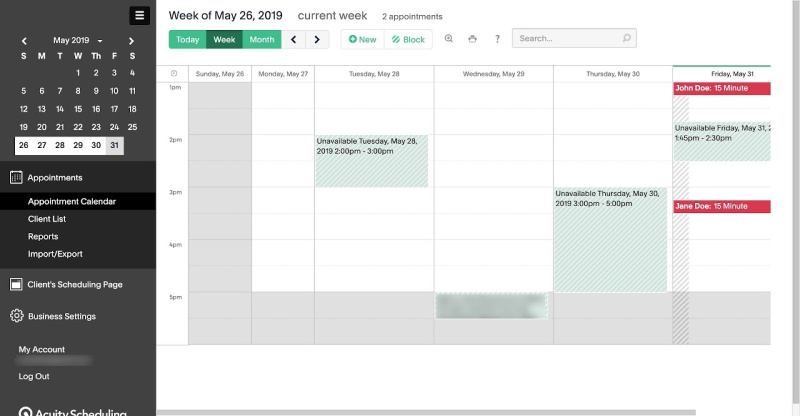Click Log Out

coord(34,376)
